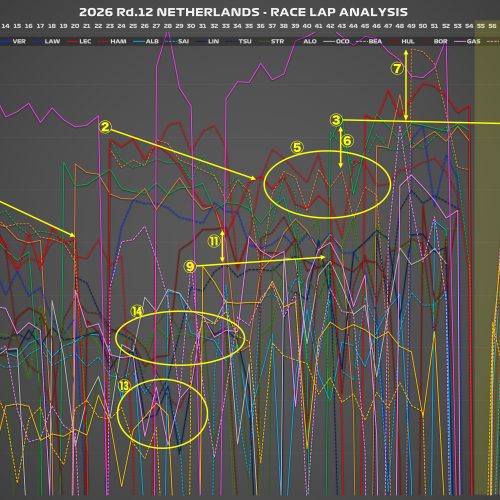Select the circled number 9 marker
This screenshot has width=500, height=500.
tap(190, 266)
